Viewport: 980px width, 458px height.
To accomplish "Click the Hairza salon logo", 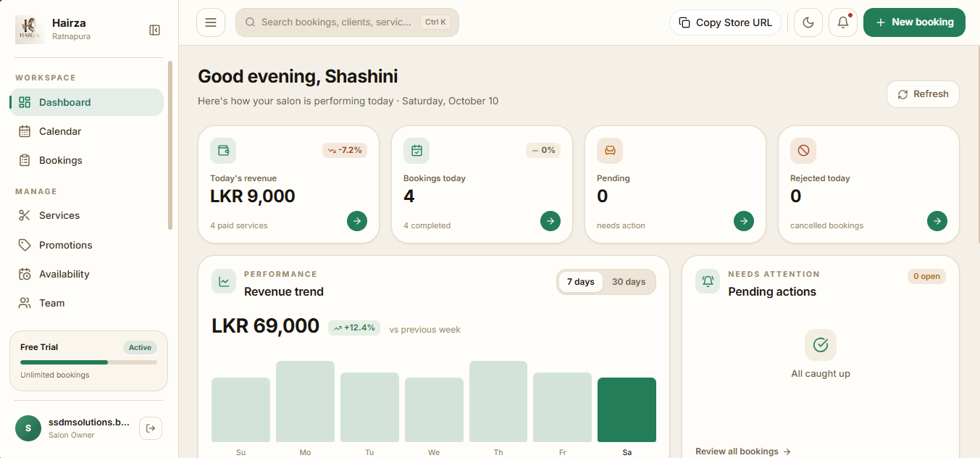I will 30,30.
